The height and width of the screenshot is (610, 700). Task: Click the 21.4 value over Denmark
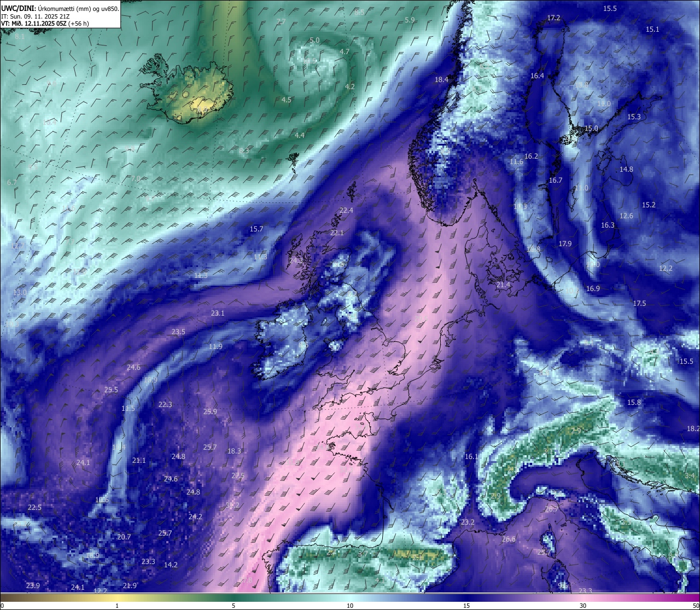pos(503,286)
